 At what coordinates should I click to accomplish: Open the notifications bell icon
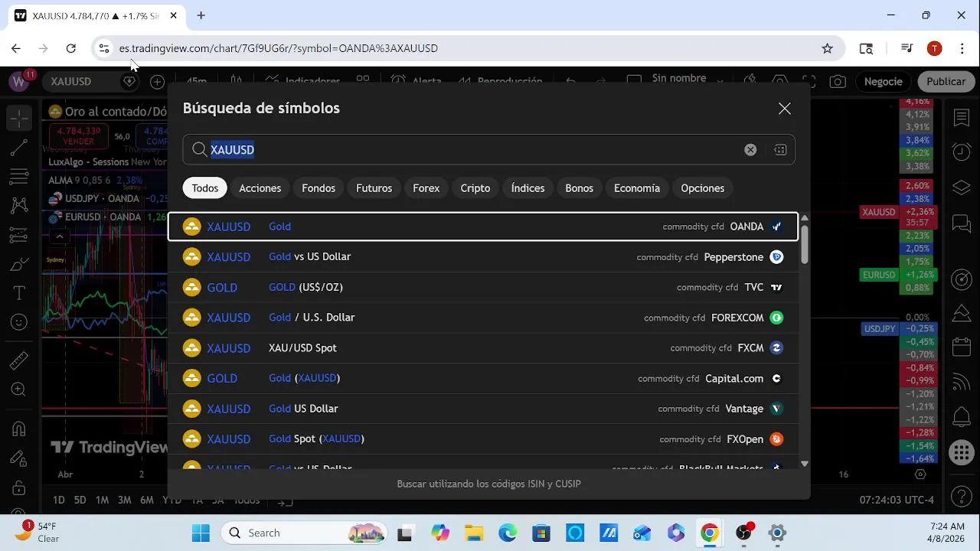click(x=962, y=417)
